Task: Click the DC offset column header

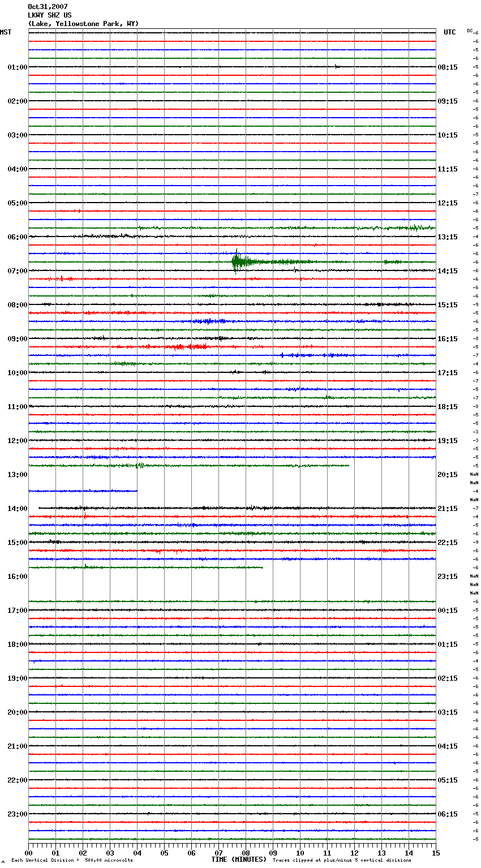Action: coord(470,31)
